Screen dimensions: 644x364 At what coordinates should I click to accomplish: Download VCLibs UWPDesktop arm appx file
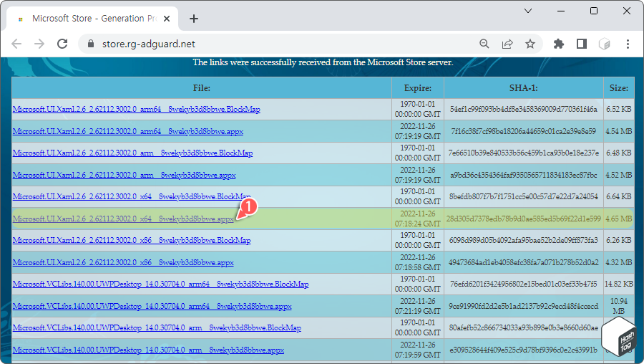[x=148, y=350]
